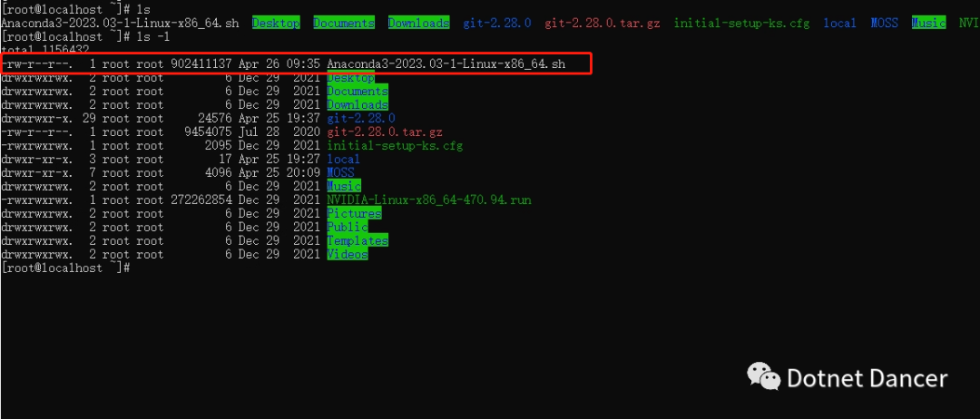Click size value 24576
980x419 pixels.
click(215, 119)
